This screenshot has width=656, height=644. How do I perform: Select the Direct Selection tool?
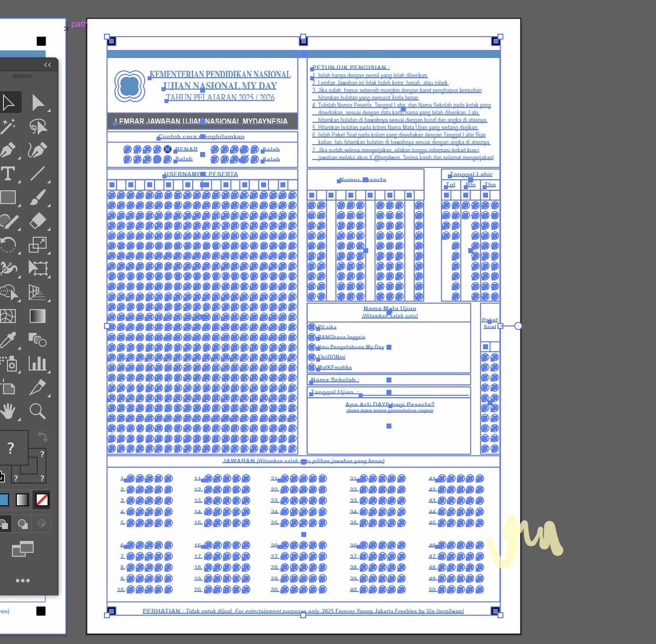point(38,102)
